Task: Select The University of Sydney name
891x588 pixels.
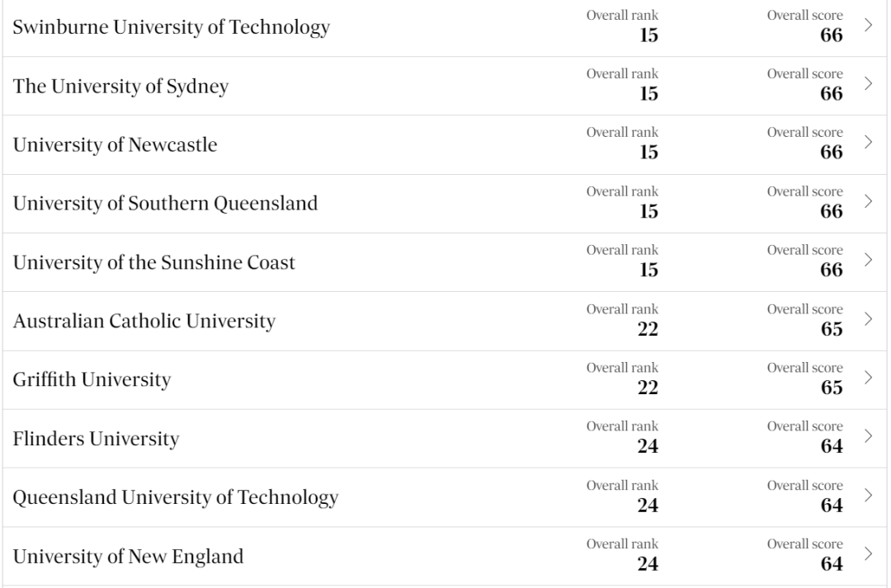Action: pyautogui.click(x=120, y=87)
